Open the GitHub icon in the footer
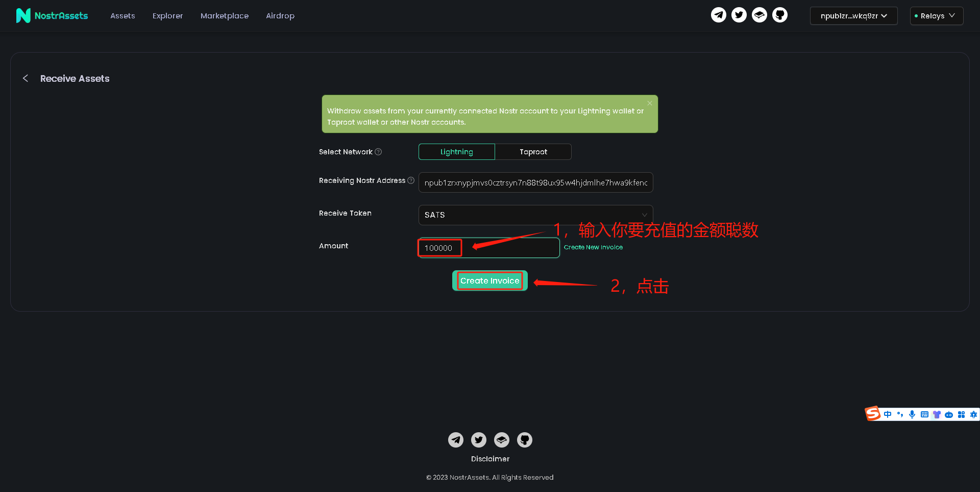The height and width of the screenshot is (492, 980). click(525, 439)
